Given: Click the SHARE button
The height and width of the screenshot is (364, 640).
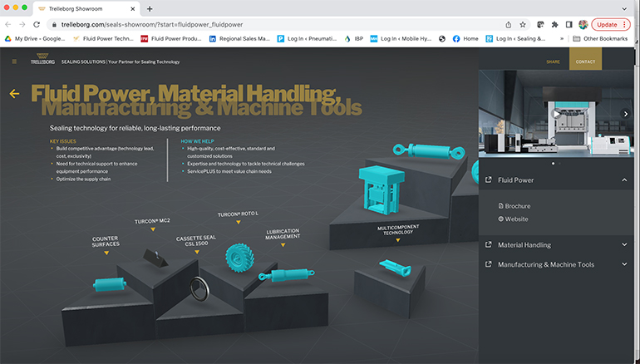Looking at the screenshot, I should (553, 61).
